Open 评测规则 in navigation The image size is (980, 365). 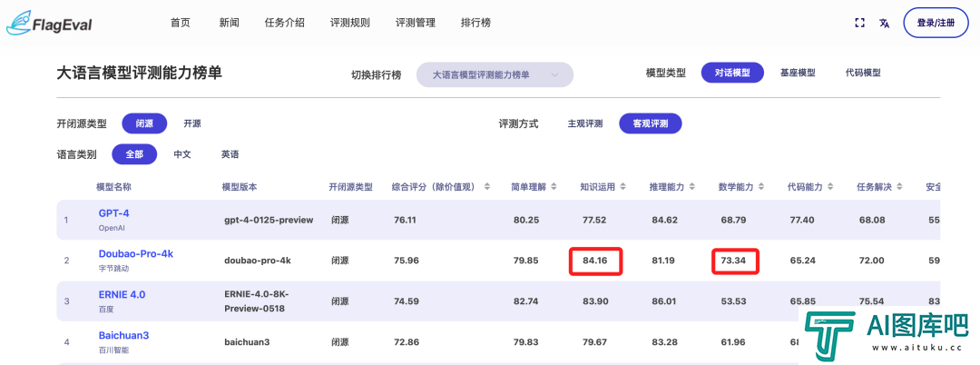point(350,23)
